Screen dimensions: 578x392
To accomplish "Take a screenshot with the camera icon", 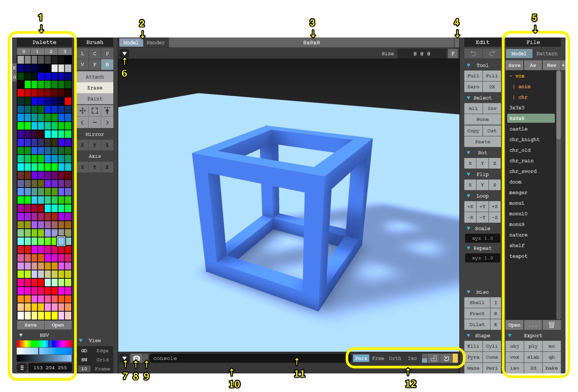I will coord(136,358).
